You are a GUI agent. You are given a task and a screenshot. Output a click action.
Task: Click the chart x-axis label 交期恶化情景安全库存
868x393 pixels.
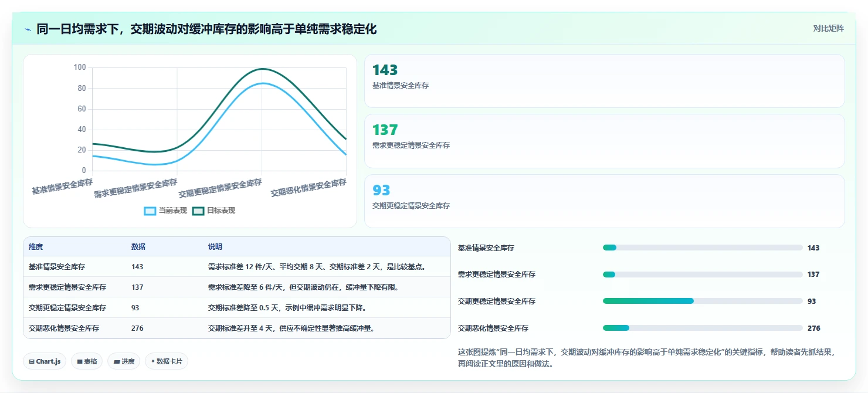[x=308, y=188]
